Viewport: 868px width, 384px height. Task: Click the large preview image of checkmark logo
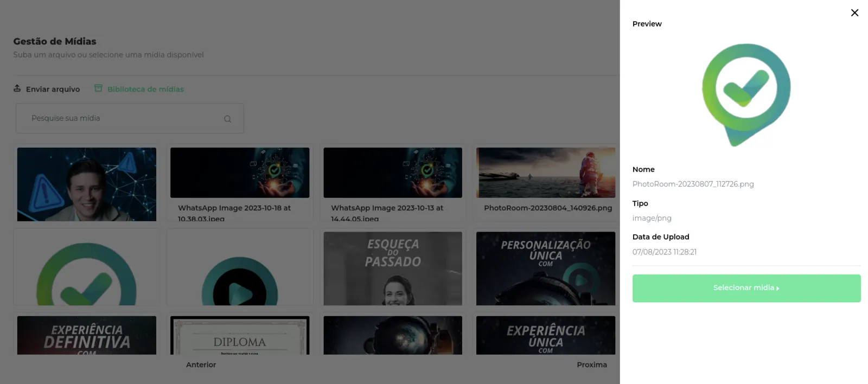[x=746, y=95]
